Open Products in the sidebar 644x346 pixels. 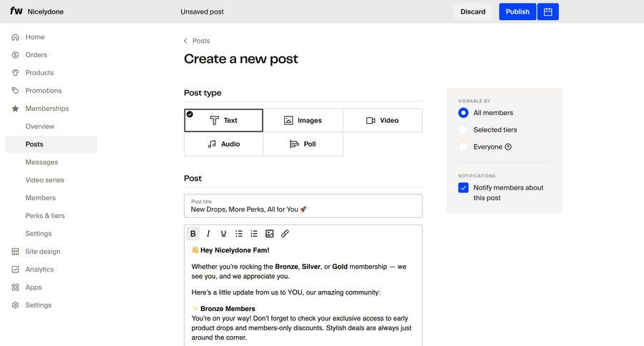39,73
